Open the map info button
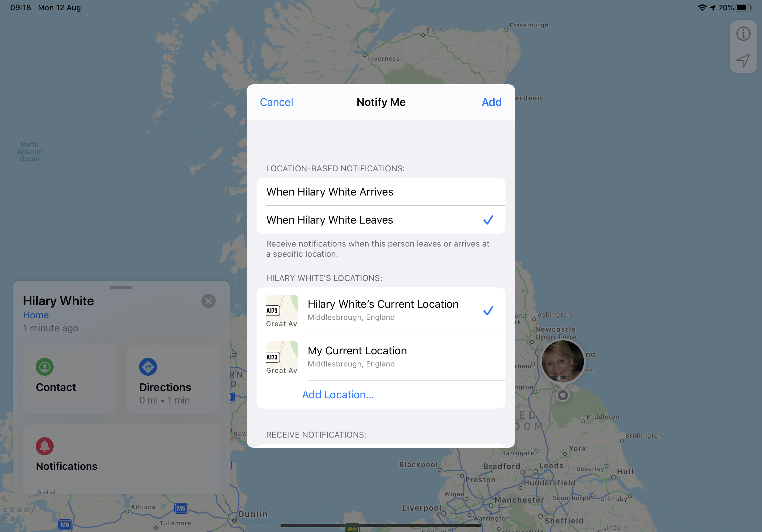 coord(743,34)
